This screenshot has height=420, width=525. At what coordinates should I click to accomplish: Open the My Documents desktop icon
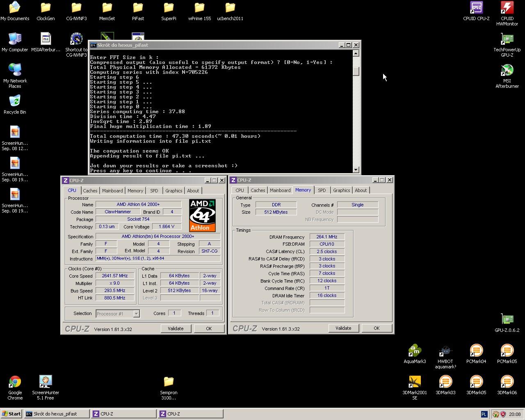(15, 11)
